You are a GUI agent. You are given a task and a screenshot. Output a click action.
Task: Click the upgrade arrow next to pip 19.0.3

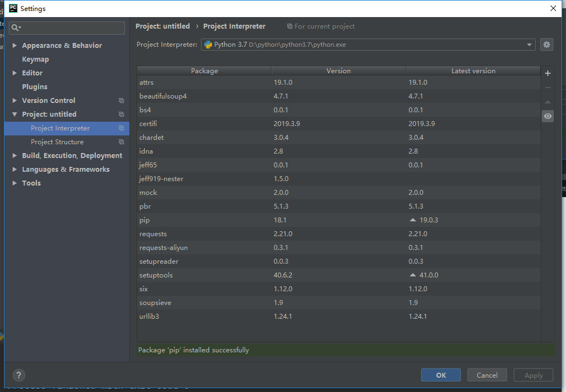coord(412,220)
